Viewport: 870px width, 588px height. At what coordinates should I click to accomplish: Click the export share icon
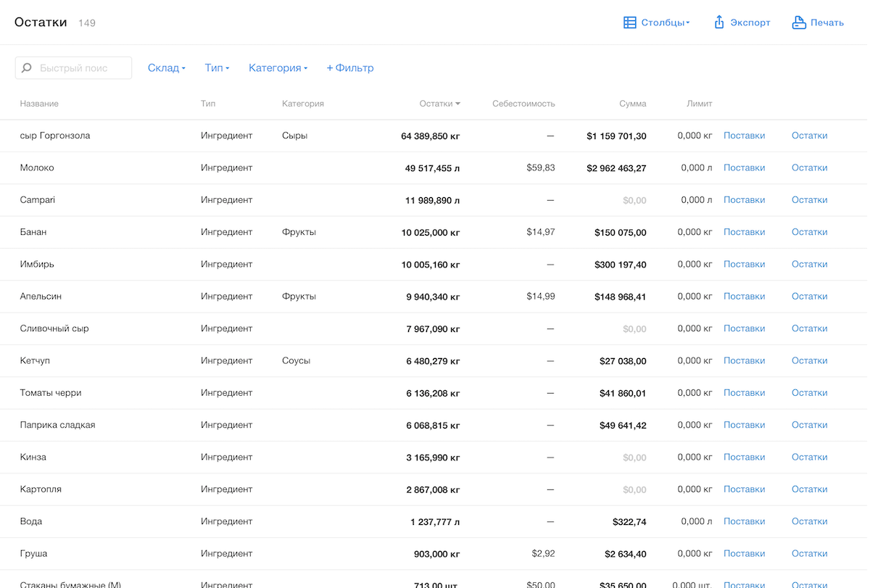coord(719,22)
